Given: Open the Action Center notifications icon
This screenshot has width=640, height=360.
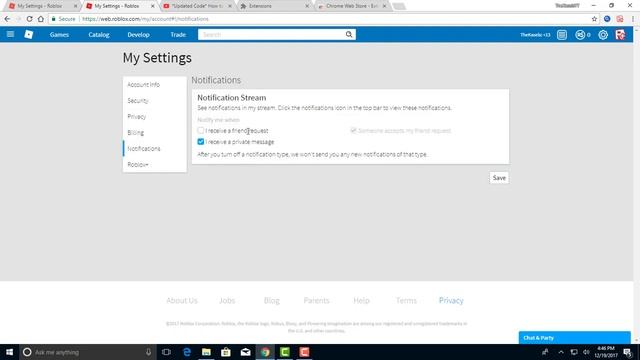Looking at the screenshot, I should [628, 352].
